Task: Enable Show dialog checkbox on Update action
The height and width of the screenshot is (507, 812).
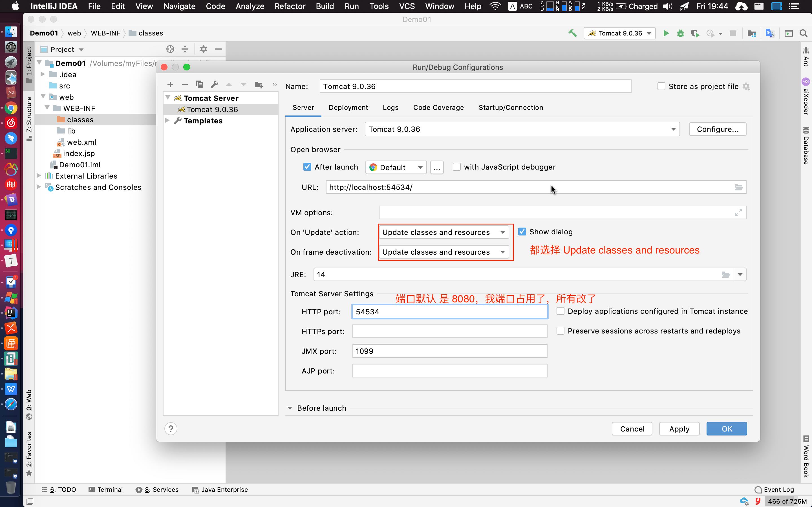Action: tap(522, 231)
